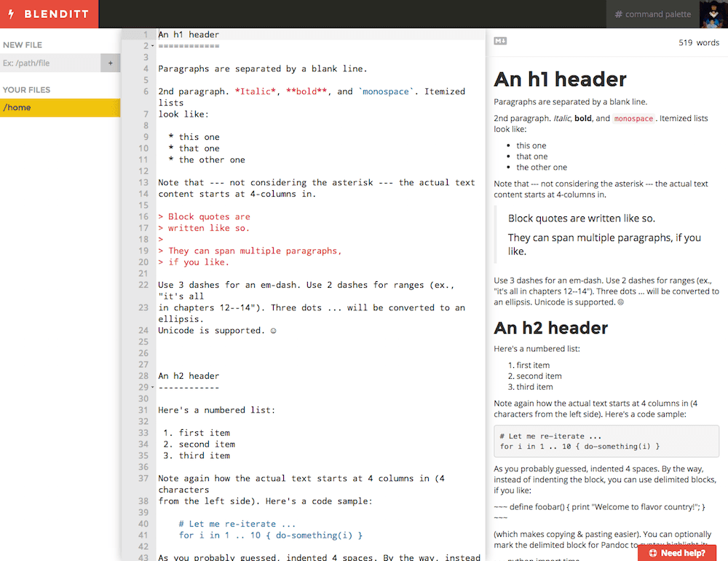
Task: Click line number 16 in gutter
Action: point(143,216)
